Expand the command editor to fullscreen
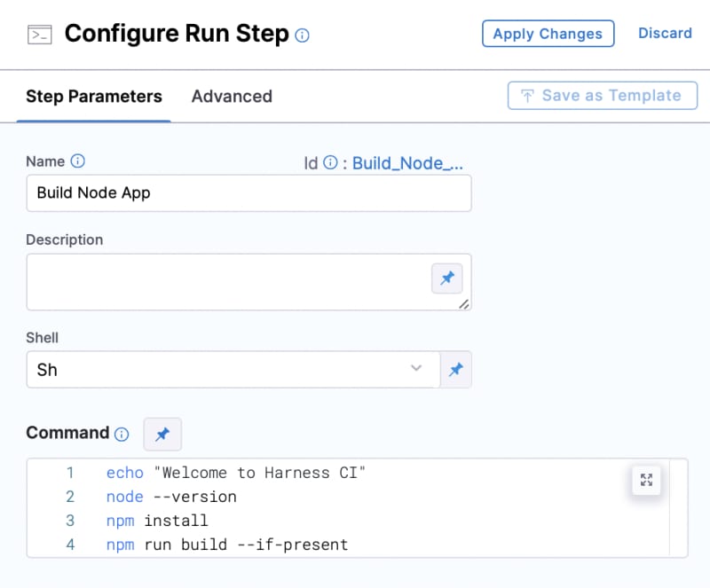The height and width of the screenshot is (588, 710). (x=646, y=480)
